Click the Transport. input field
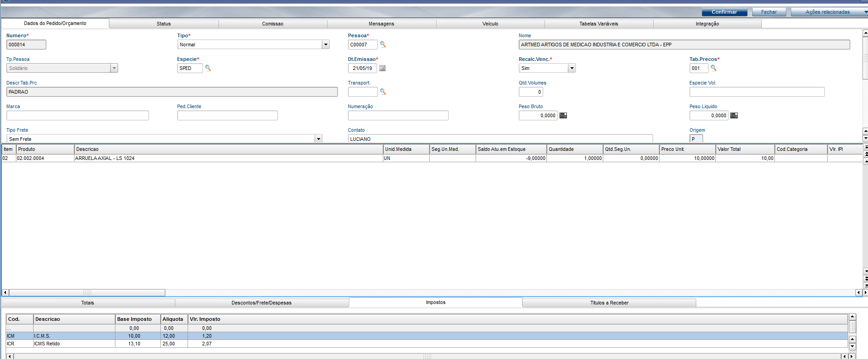This screenshot has width=868, height=359. tap(362, 92)
